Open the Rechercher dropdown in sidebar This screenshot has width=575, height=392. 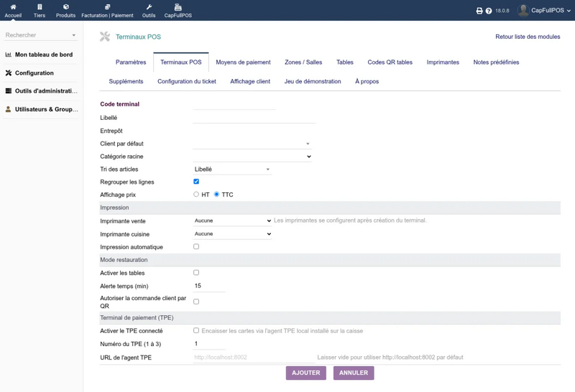click(40, 35)
